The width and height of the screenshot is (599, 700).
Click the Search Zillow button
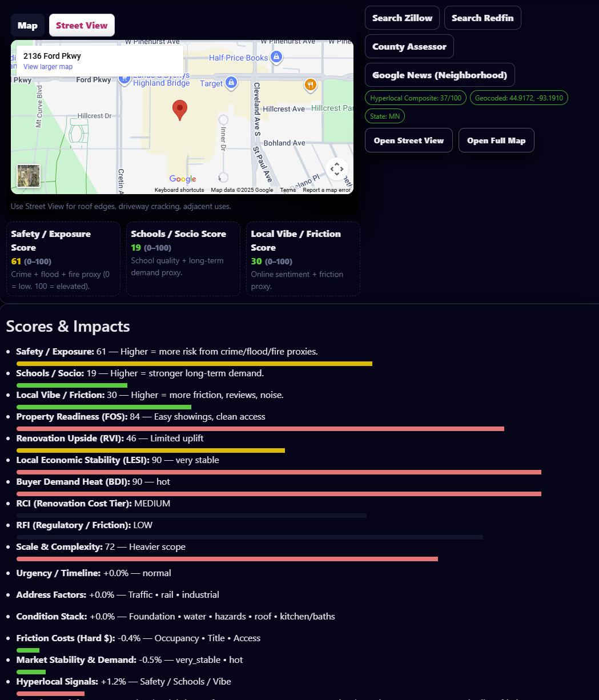pos(402,18)
